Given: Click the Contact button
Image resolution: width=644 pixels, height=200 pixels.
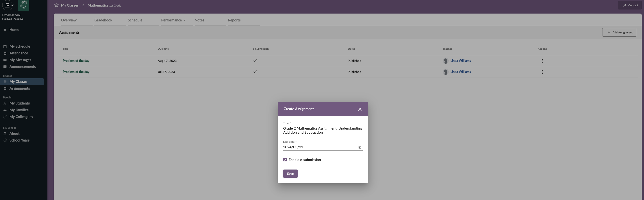Looking at the screenshot, I should point(630,5).
